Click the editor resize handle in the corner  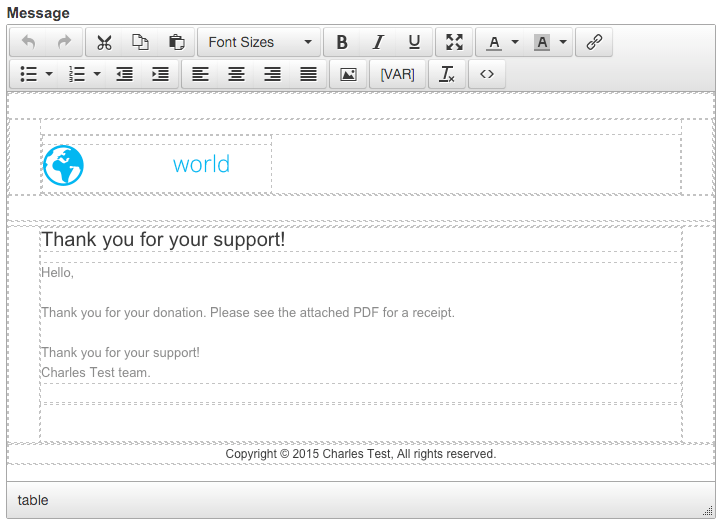point(708,511)
